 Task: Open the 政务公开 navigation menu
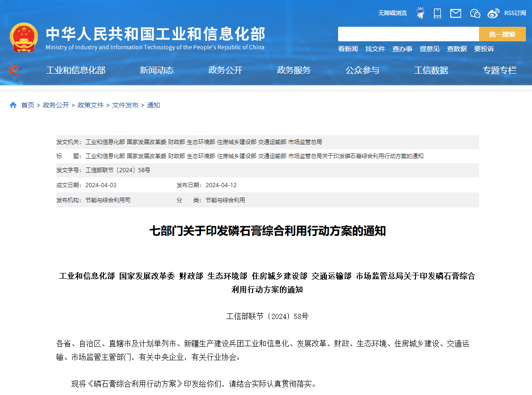[225, 70]
